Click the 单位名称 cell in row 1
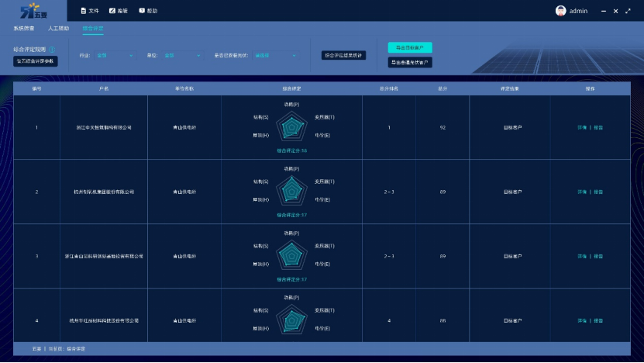The width and height of the screenshot is (644, 363). (184, 128)
